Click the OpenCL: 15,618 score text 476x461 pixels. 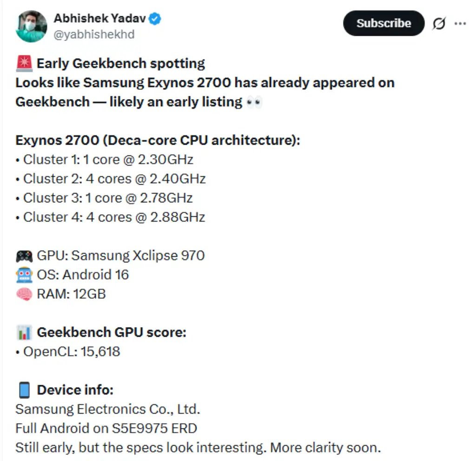coord(72,351)
